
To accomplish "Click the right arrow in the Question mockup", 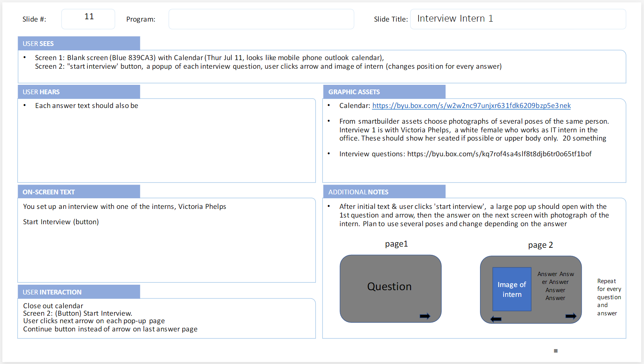I will 425,316.
